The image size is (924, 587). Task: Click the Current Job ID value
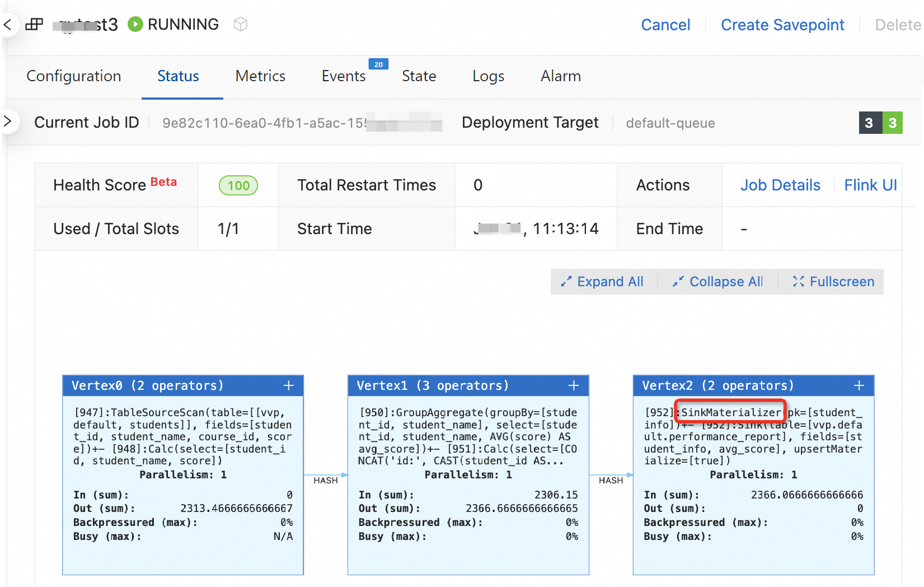pos(302,123)
